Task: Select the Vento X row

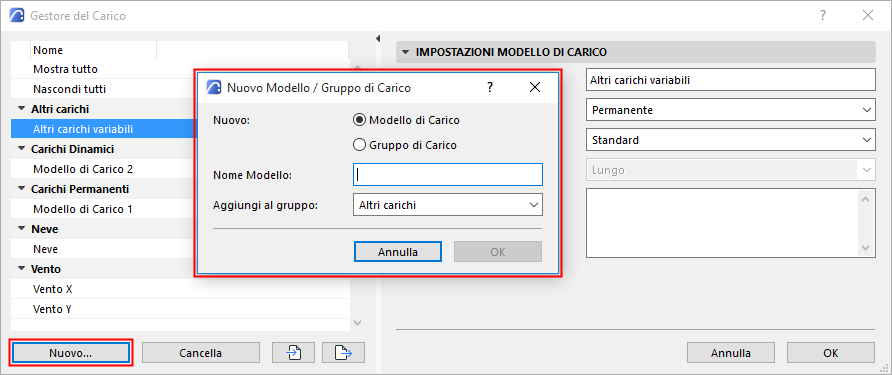Action: pos(180,289)
